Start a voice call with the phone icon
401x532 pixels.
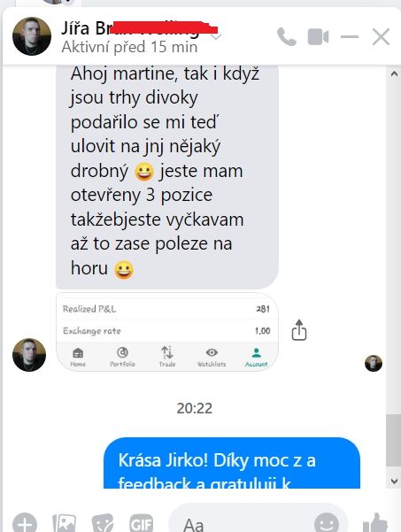287,36
